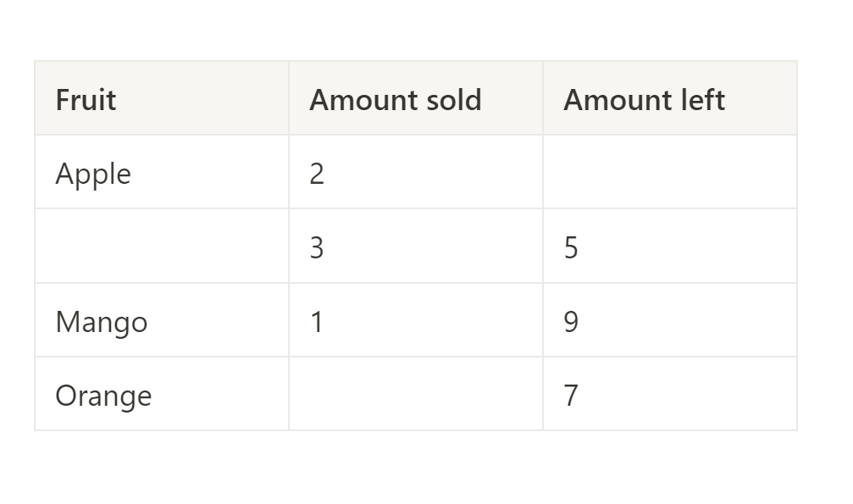This screenshot has width=853, height=504.
Task: Click the Mango cell
Action: (x=162, y=320)
